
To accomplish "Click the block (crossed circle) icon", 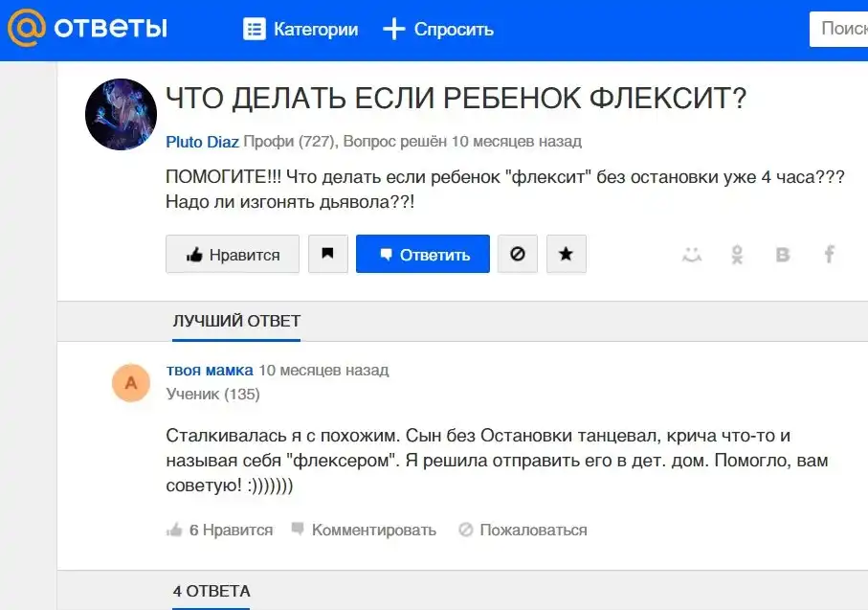I will pos(518,254).
